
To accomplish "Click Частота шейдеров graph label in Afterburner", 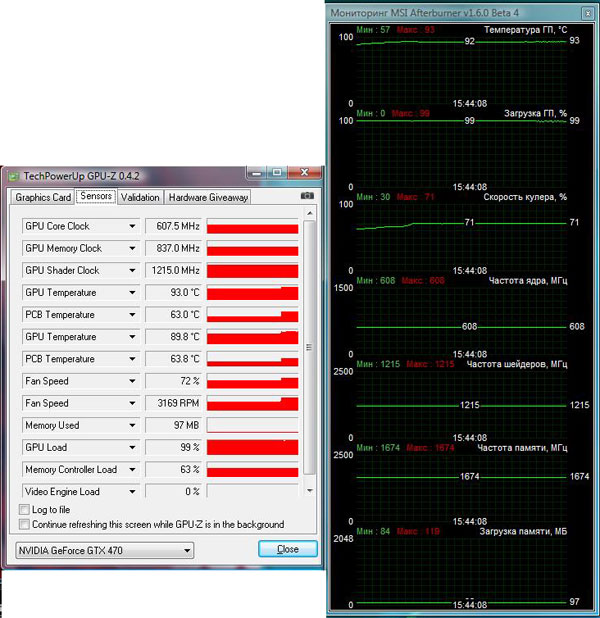I will tap(517, 364).
